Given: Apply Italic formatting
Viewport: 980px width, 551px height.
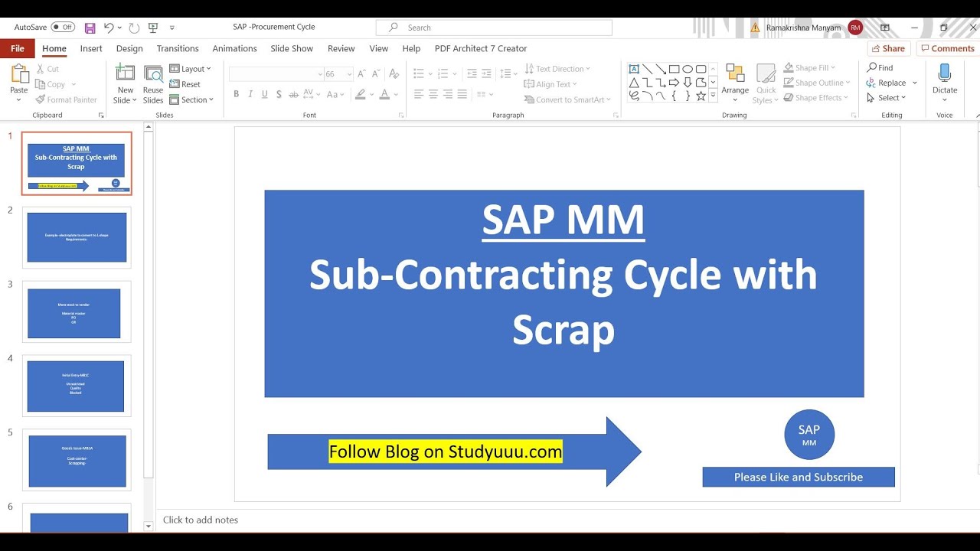Looking at the screenshot, I should click(x=250, y=95).
